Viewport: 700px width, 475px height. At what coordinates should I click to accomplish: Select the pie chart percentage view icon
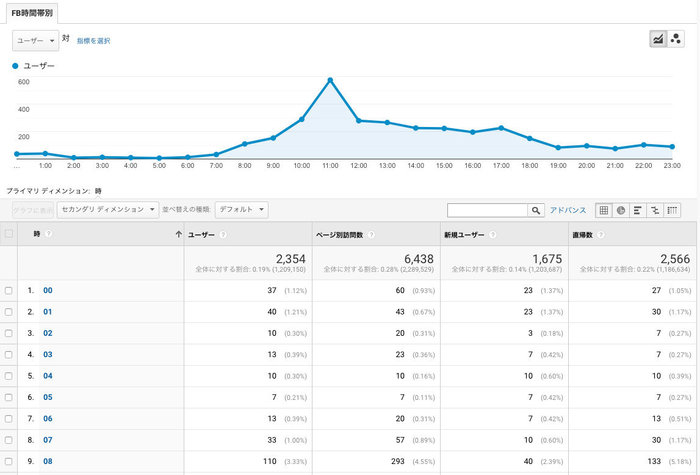click(620, 210)
